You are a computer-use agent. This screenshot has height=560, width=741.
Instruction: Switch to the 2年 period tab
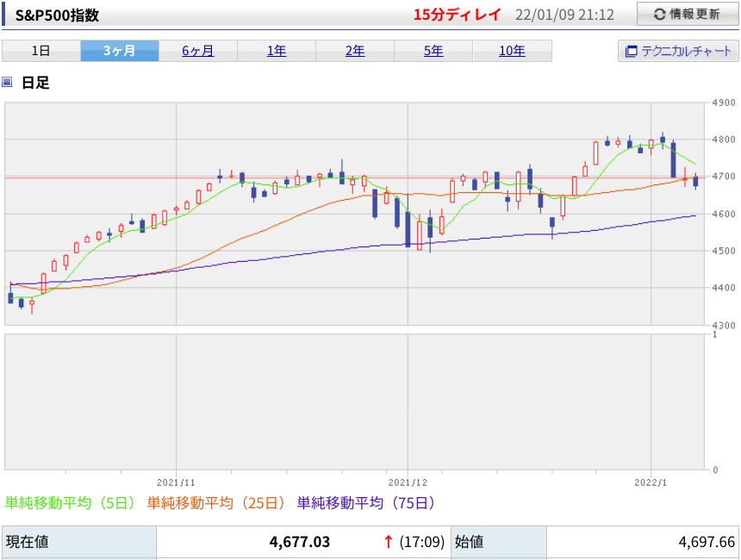pyautogui.click(x=355, y=51)
